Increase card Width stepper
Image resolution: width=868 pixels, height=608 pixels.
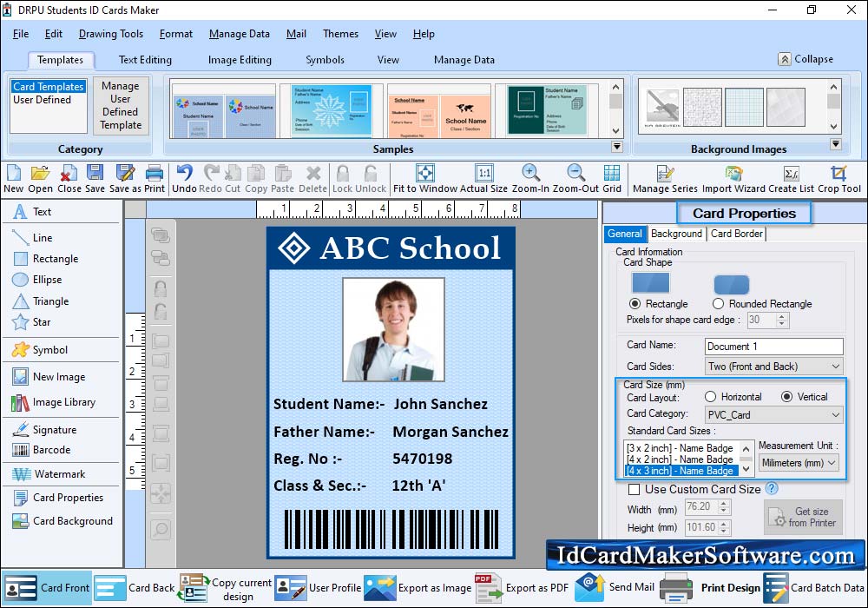pos(724,503)
